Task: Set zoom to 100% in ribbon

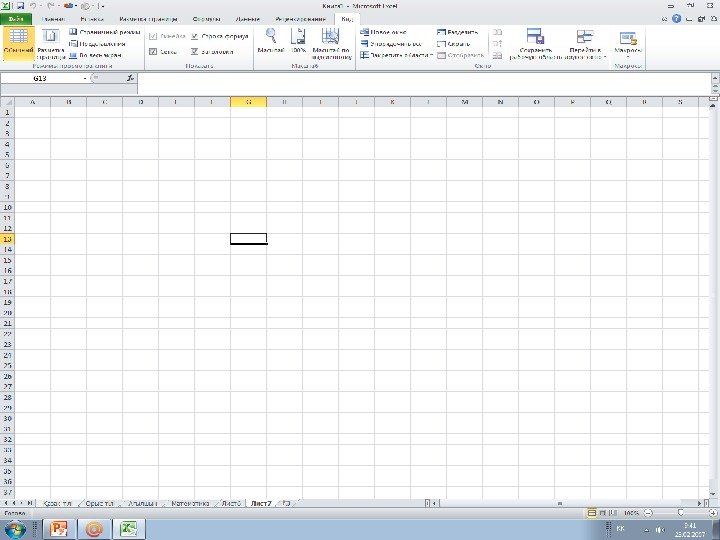Action: 298,41
